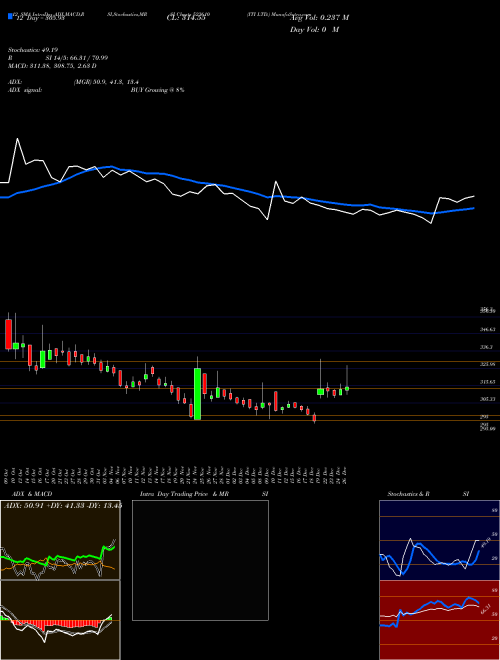Select the '12 Day = 305.93' SMA label
500x660 pixels.
click(40, 18)
